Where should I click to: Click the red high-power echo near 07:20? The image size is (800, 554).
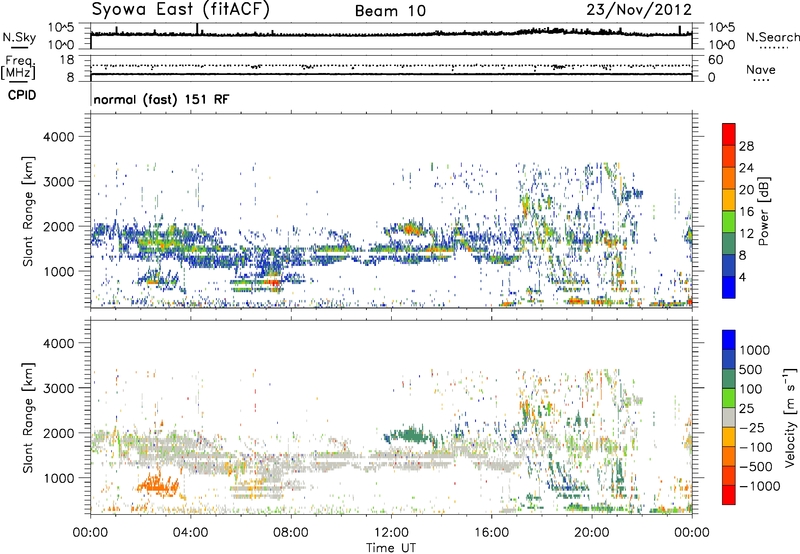pyautogui.click(x=273, y=282)
